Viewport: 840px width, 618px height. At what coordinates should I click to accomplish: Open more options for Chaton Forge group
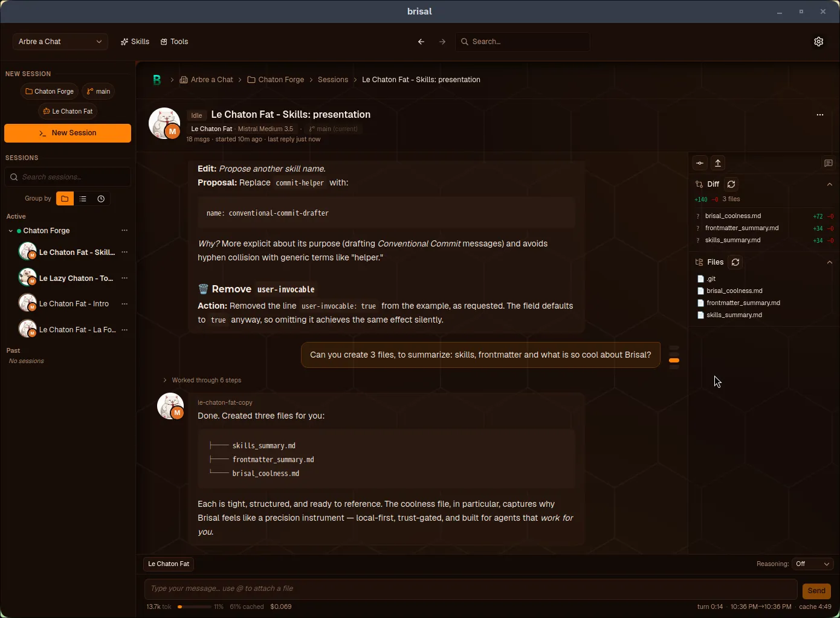point(124,231)
